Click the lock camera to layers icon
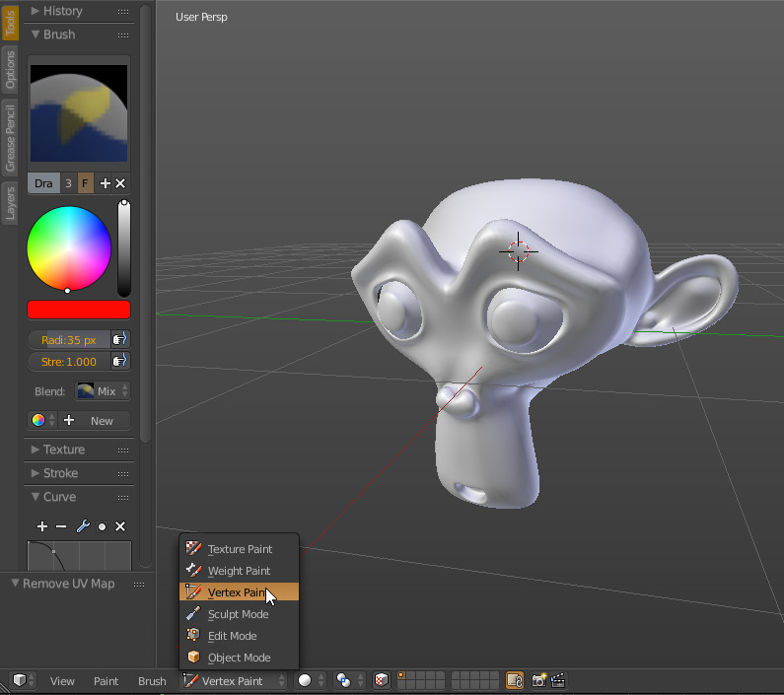The height and width of the screenshot is (695, 784). [x=515, y=680]
